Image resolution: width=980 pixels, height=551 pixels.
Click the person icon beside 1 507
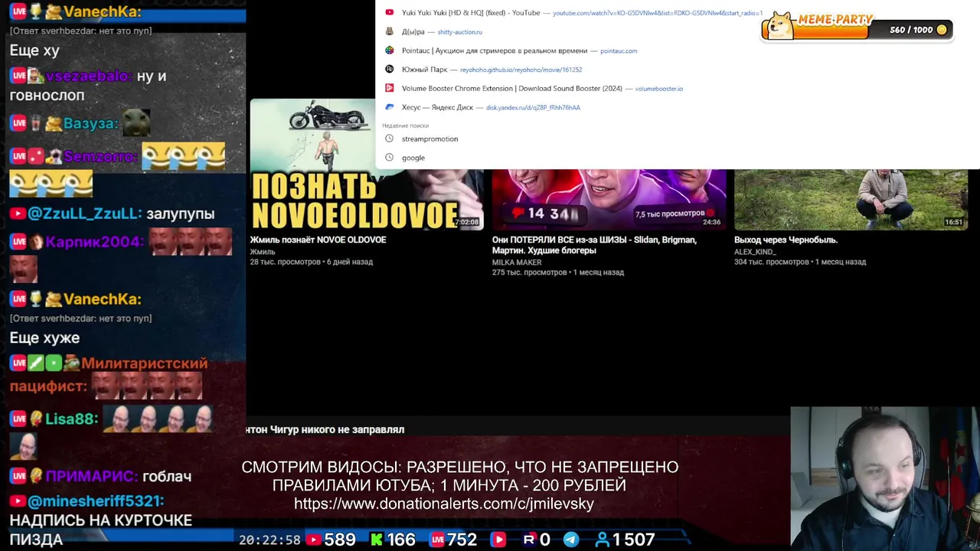click(603, 540)
